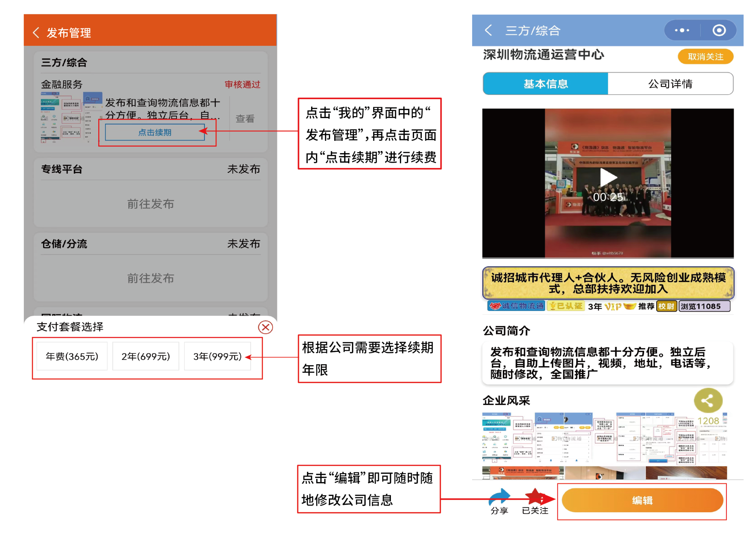Close the 支付套餐选择 payment sheet
756x541 pixels.
266,328
